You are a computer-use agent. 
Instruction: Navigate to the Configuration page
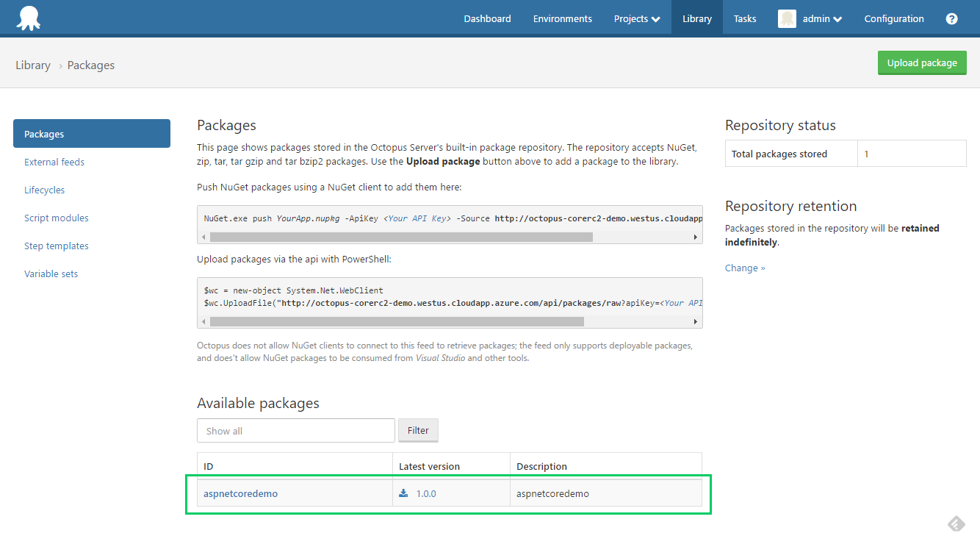pos(893,18)
